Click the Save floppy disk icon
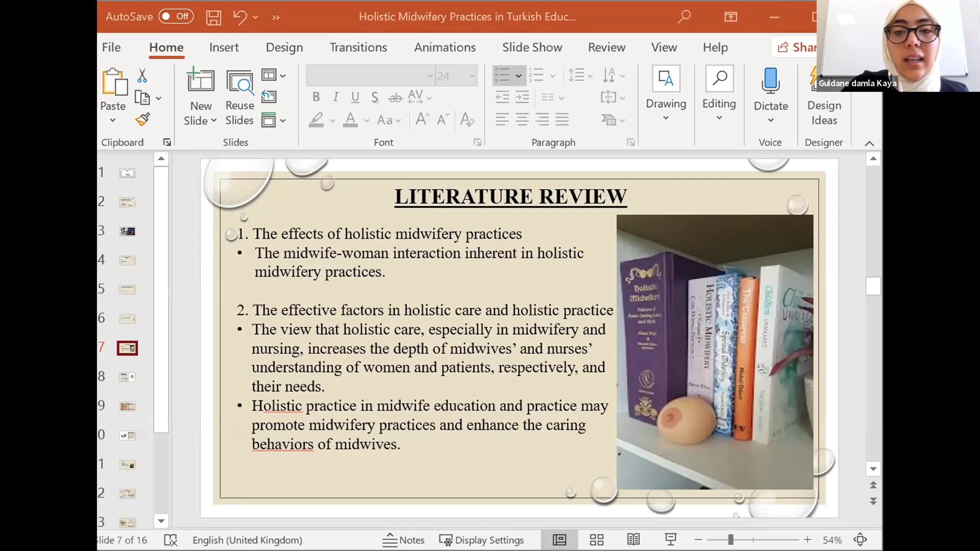Viewport: 980px width, 551px height. click(213, 17)
